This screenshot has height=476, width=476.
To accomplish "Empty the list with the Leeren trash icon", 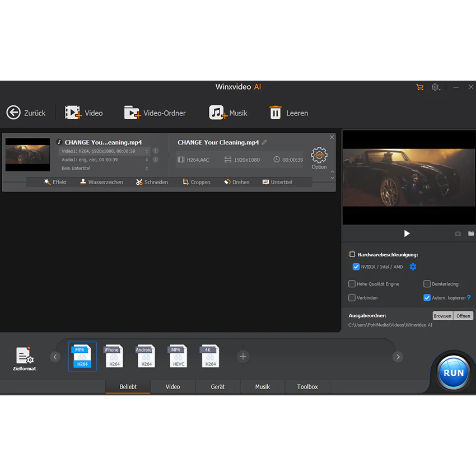I will click(276, 113).
